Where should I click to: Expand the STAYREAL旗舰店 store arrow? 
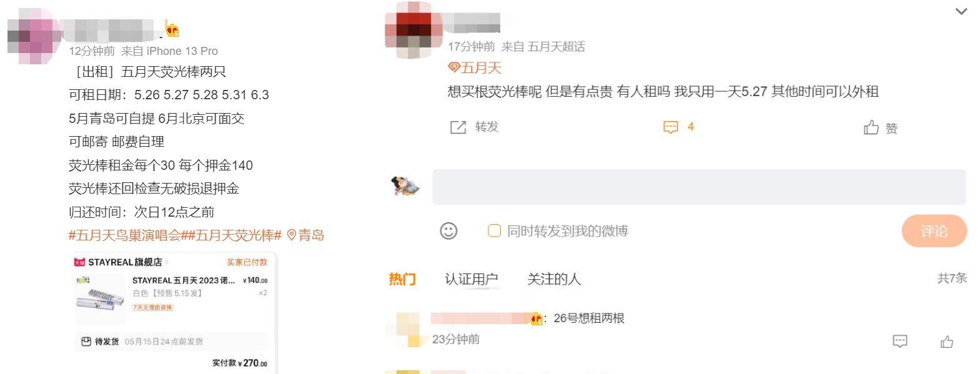coord(167,262)
